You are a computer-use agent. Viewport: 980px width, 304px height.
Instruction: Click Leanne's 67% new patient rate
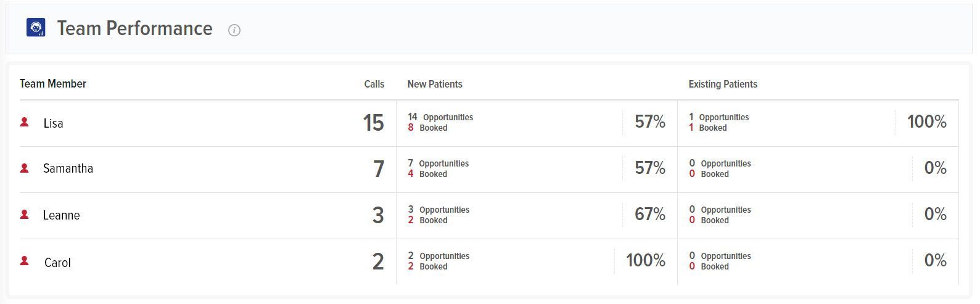pyautogui.click(x=650, y=214)
